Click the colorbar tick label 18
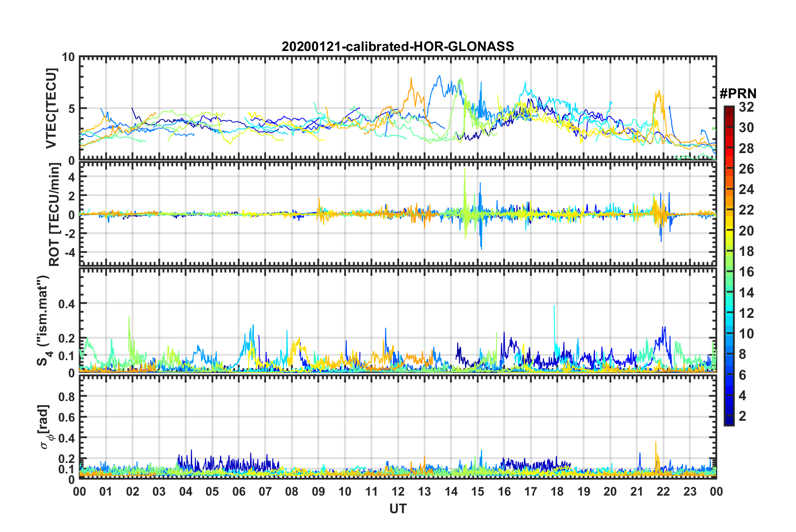This screenshot has height=532, width=796. [x=746, y=251]
